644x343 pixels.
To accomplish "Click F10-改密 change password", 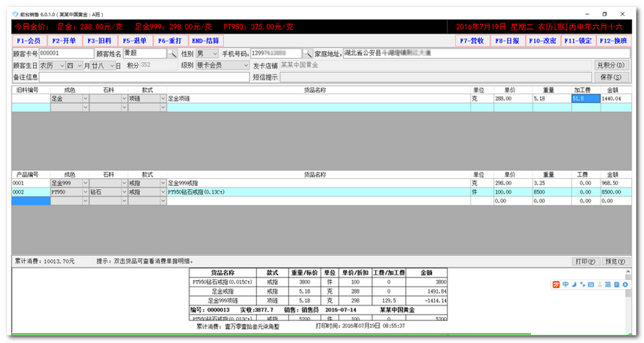I will [543, 41].
